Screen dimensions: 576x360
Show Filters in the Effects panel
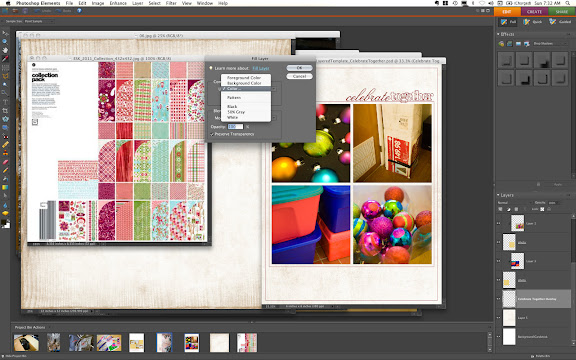pyautogui.click(x=501, y=44)
